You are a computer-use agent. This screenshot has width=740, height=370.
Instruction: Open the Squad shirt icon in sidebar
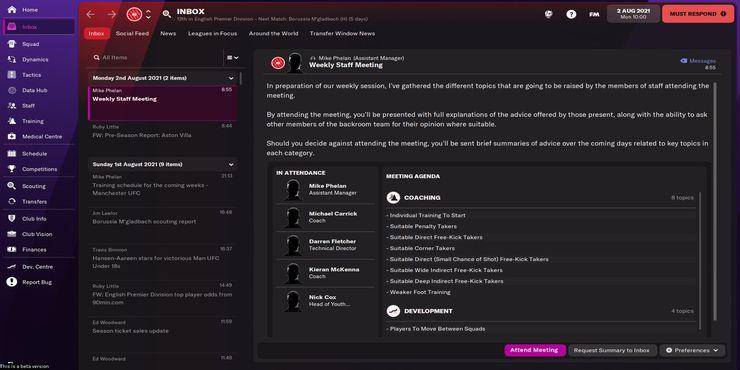[12, 44]
